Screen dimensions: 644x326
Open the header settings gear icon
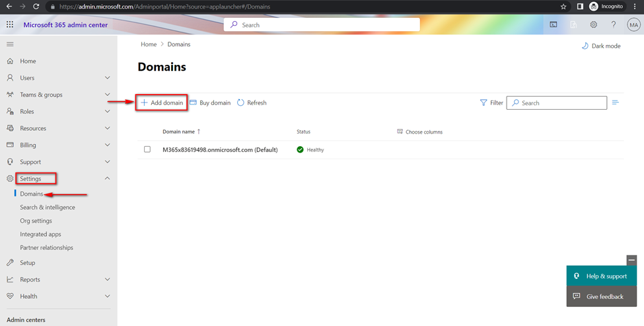594,24
